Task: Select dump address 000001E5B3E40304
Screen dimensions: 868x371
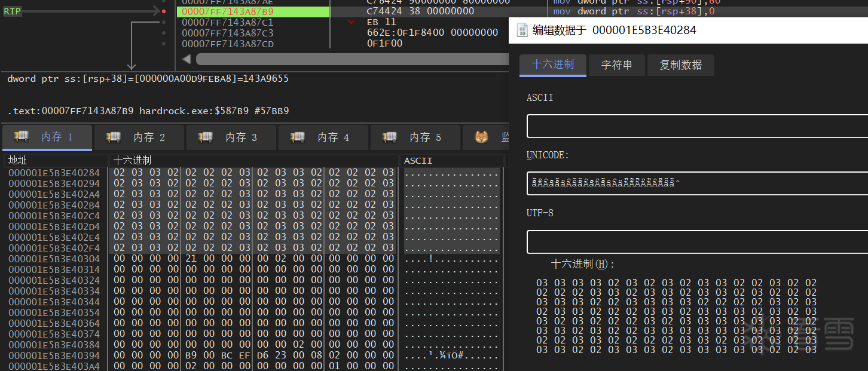Action: tap(54, 259)
